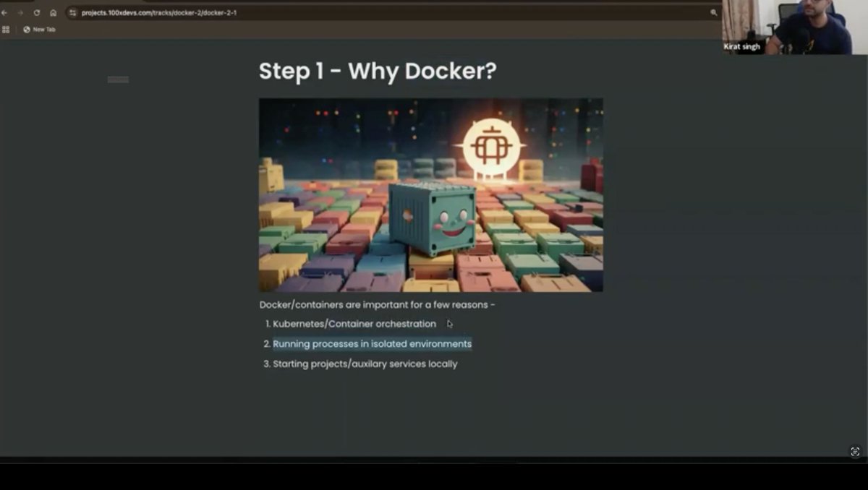Click 'Starting projects/auxilary services locally' list item
Screen dimensions: 868x490
(365, 364)
